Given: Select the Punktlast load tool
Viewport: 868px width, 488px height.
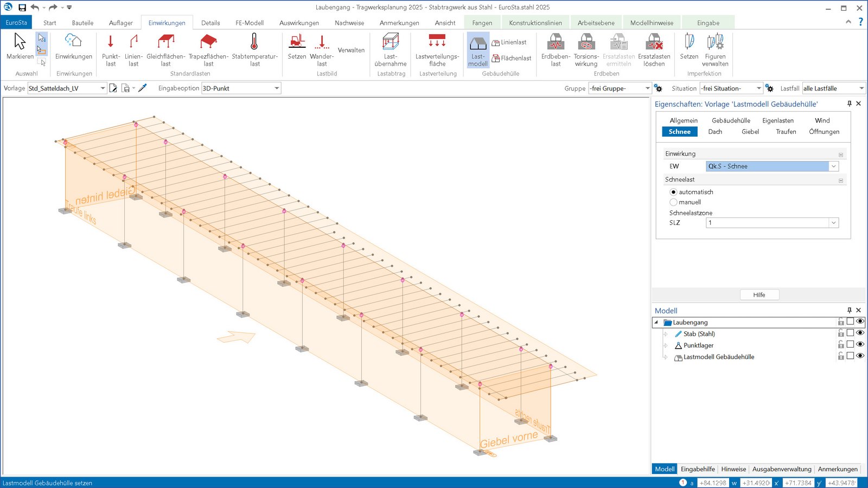Looking at the screenshot, I should click(x=111, y=50).
